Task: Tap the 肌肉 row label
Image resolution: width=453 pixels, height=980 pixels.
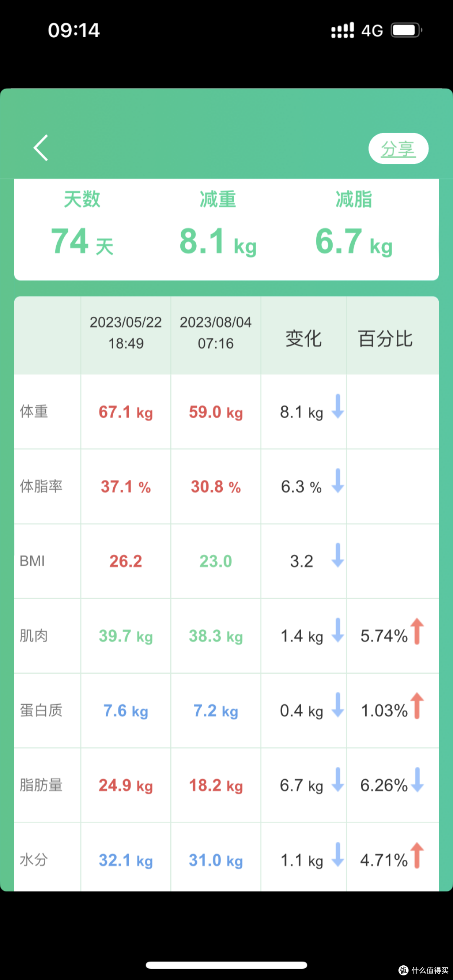Action: click(34, 636)
